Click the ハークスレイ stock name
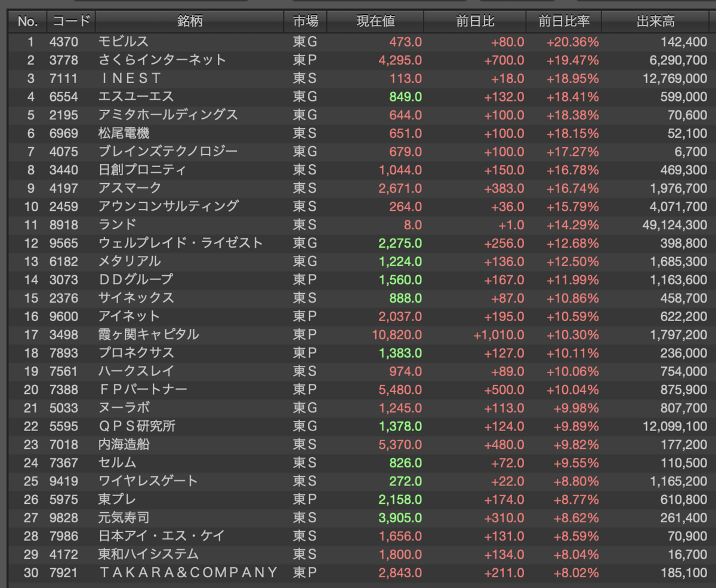 tap(136, 371)
